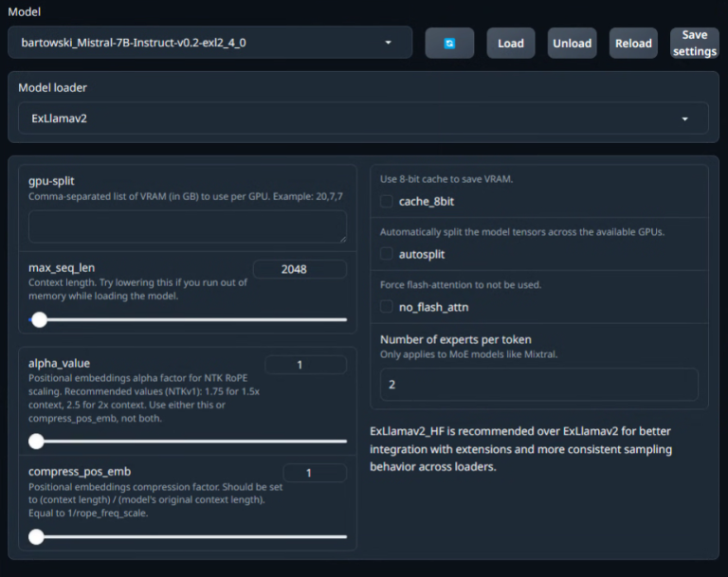Click the Model dropdown arrow icon

[x=388, y=43]
